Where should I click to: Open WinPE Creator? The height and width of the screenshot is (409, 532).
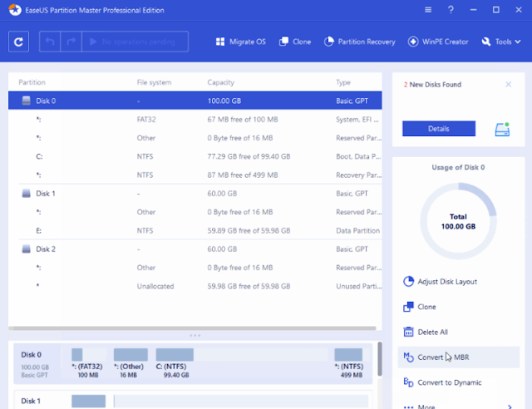point(438,42)
